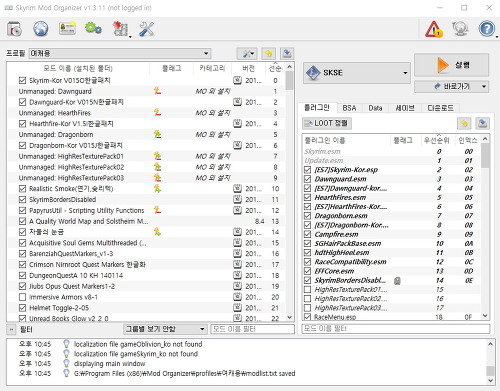Toggle Helmet Toggle-2-05 mod checkbox
The height and width of the screenshot is (391, 500).
tap(22, 308)
